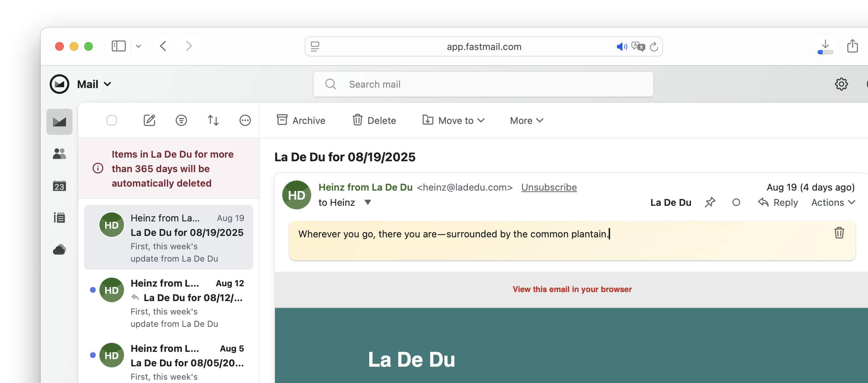This screenshot has width=868, height=383.
Task: Delete the note on this email
Action: point(839,233)
